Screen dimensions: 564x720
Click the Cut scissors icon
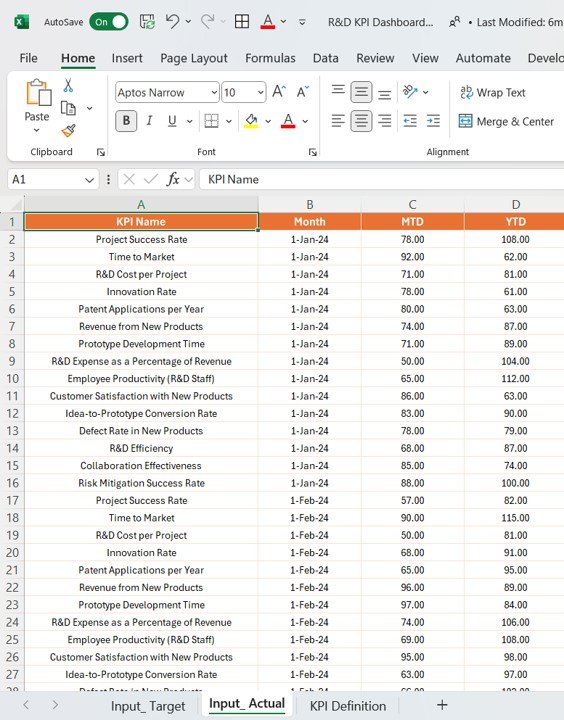[68, 85]
